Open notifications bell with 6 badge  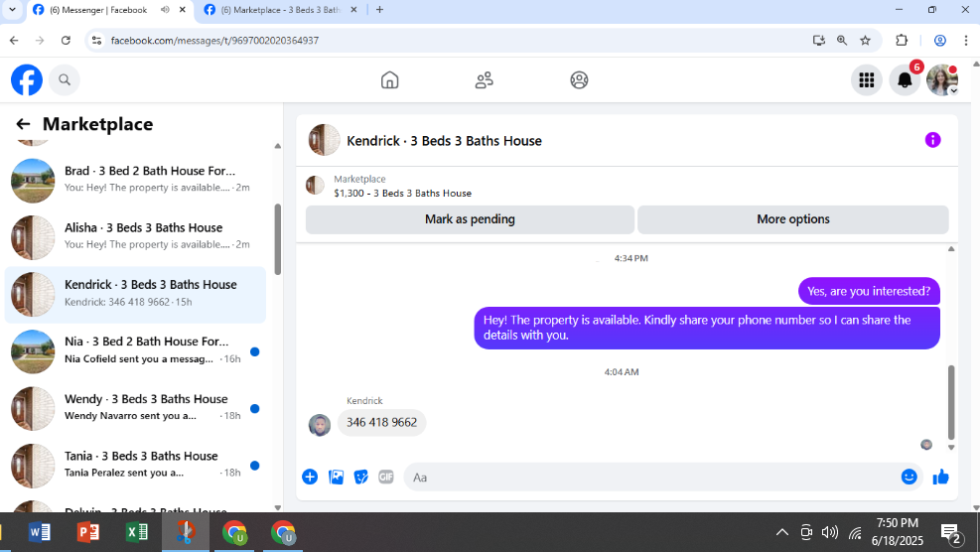[905, 80]
